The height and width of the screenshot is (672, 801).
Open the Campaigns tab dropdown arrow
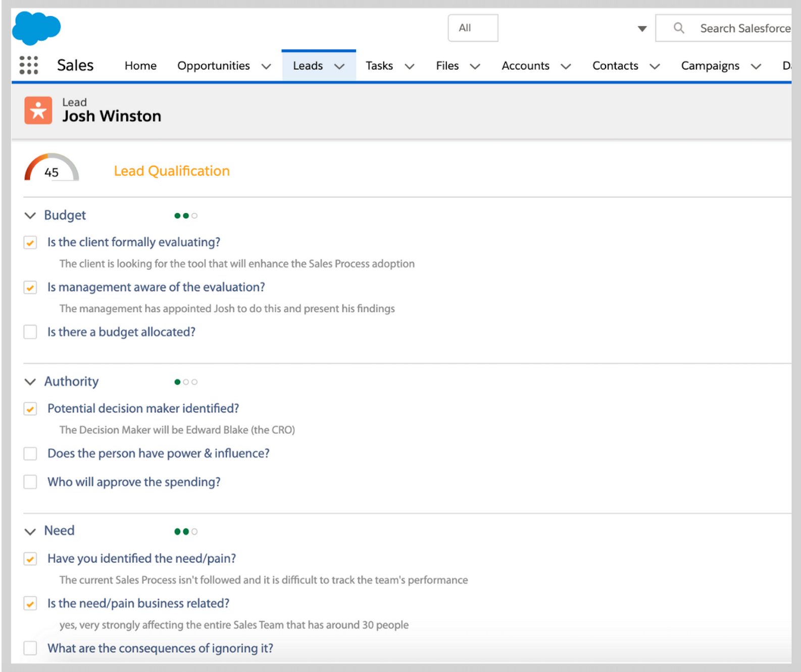(756, 66)
